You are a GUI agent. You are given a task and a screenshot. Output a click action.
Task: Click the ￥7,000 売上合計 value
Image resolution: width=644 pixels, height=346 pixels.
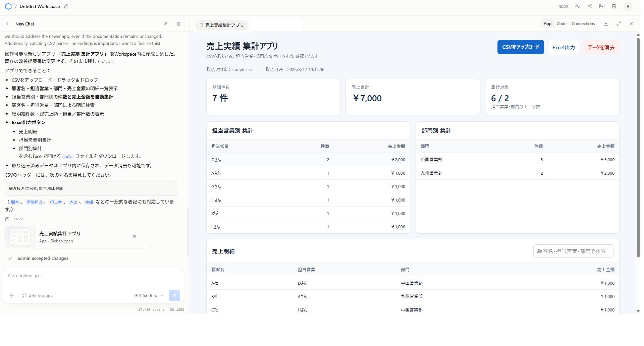pyautogui.click(x=367, y=98)
